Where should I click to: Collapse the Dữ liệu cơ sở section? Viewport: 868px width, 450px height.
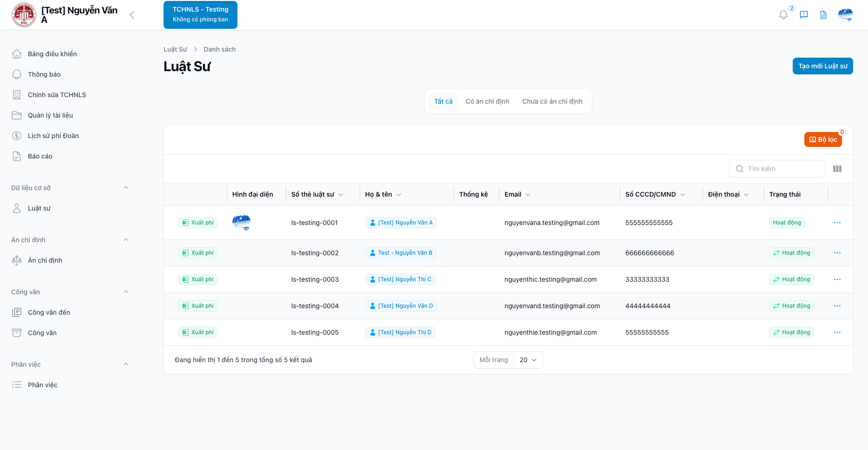click(125, 188)
